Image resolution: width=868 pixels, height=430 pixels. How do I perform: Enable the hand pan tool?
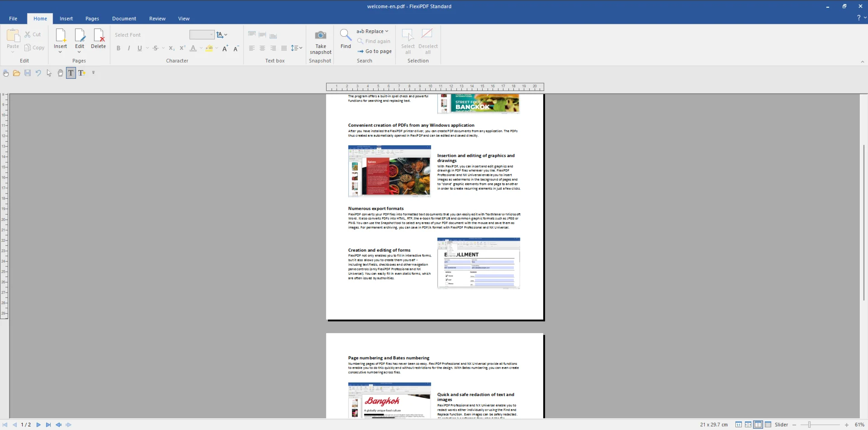(60, 73)
